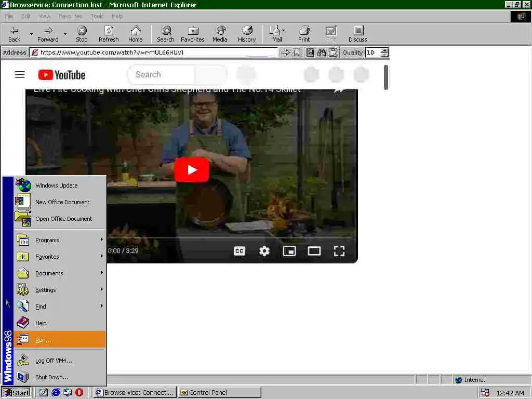Toggle closed captions on the video
This screenshot has height=399, width=532.
pos(240,251)
